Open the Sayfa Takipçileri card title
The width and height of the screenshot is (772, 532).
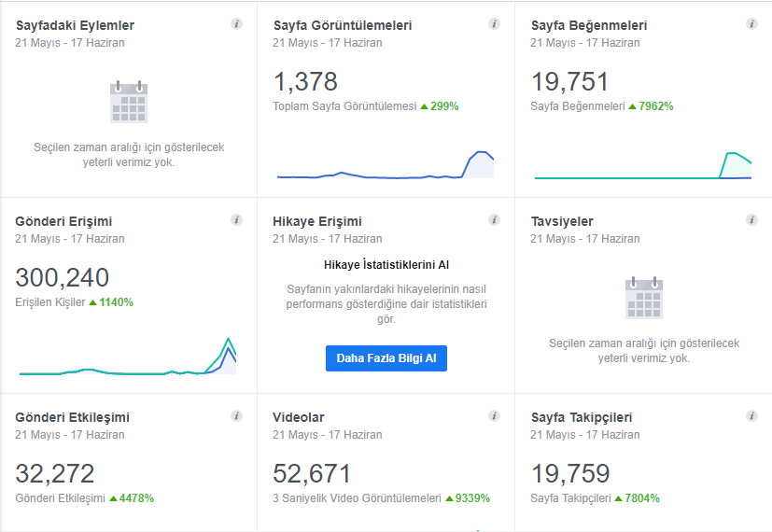pos(582,417)
